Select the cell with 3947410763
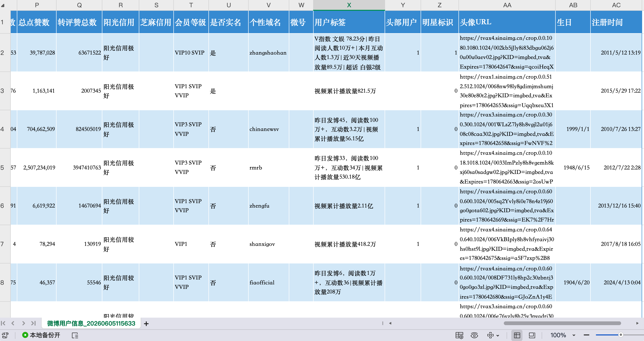Image resolution: width=644 pixels, height=341 pixels. 79,168
